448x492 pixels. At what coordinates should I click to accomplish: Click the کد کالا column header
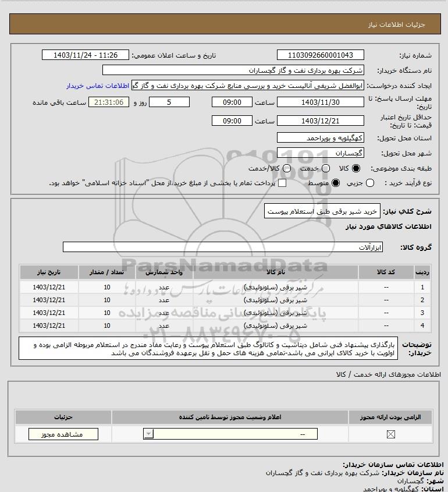(386, 272)
